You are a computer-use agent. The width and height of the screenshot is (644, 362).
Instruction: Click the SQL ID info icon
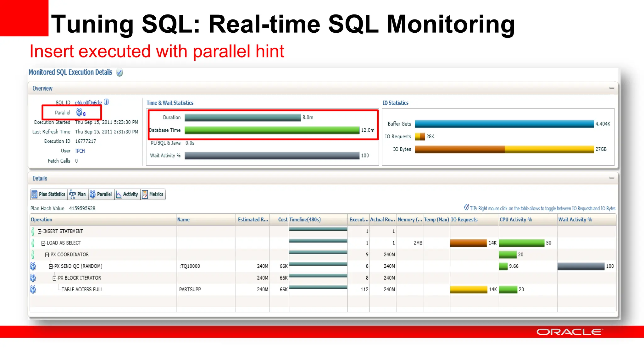(106, 102)
